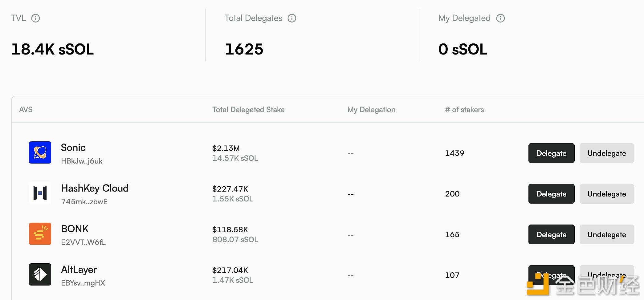Click the My Delegated info icon
The width and height of the screenshot is (644, 300).
tap(500, 18)
